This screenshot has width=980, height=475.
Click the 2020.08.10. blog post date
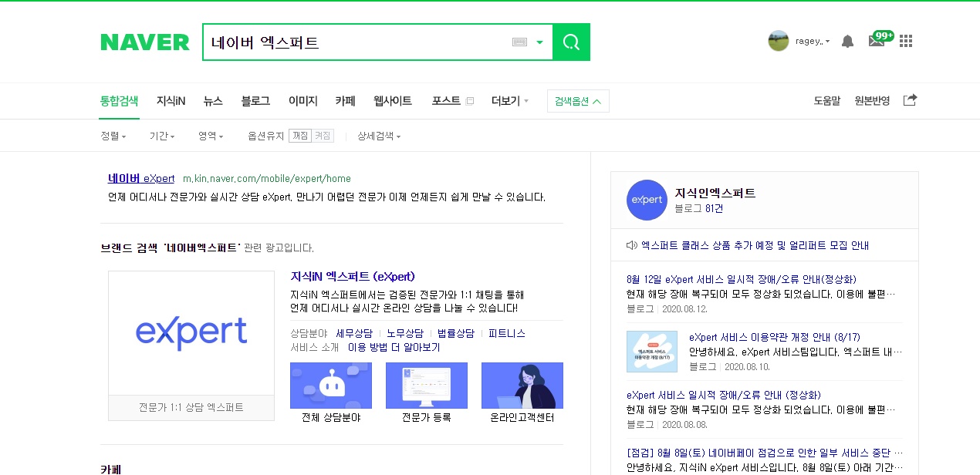[747, 366]
